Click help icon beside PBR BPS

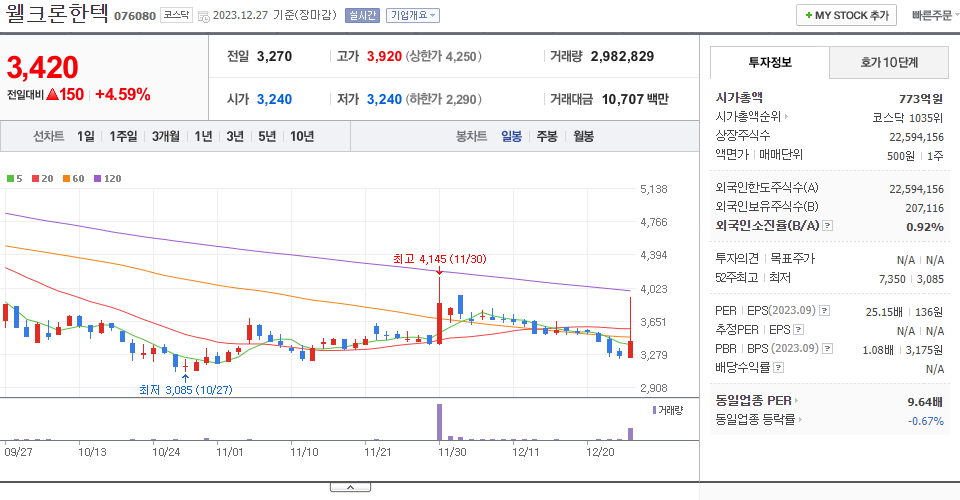827,349
